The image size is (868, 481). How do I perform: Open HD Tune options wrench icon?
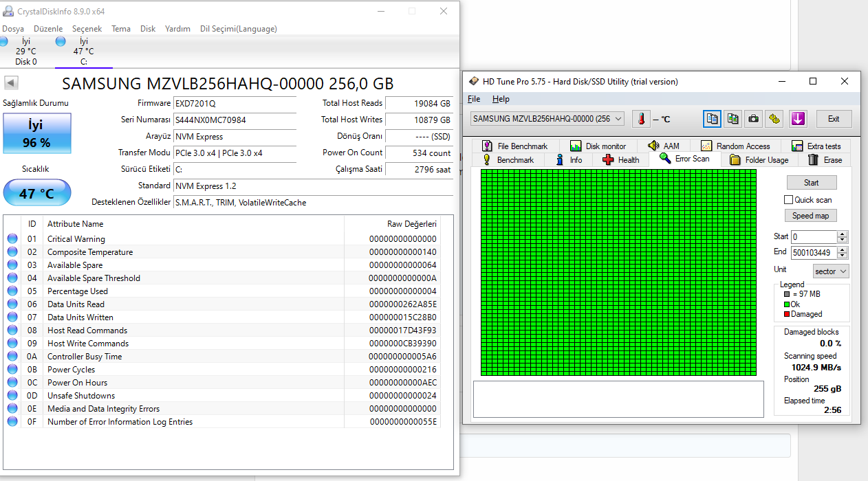[775, 119]
